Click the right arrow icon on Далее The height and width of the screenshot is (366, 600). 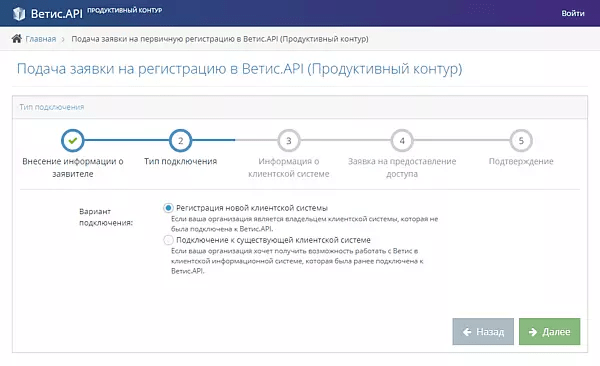click(x=533, y=332)
